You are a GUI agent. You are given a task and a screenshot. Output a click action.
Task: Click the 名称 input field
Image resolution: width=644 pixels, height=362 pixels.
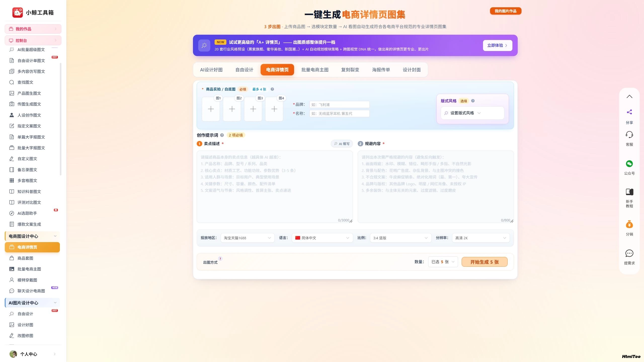point(339,114)
